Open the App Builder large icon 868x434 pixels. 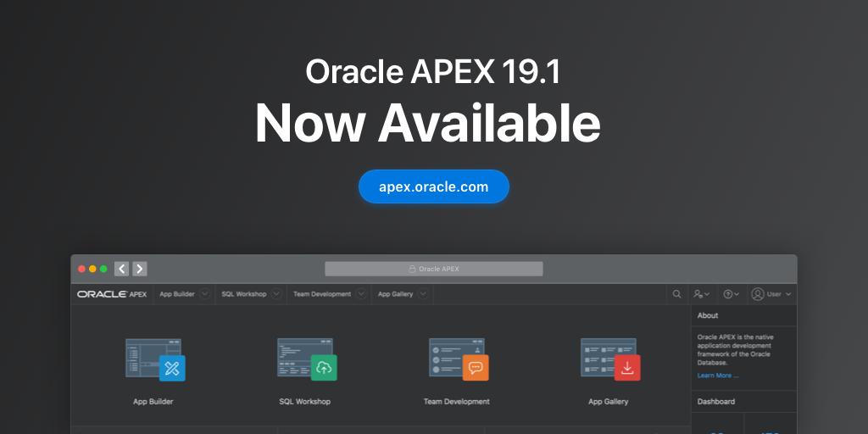tap(155, 359)
